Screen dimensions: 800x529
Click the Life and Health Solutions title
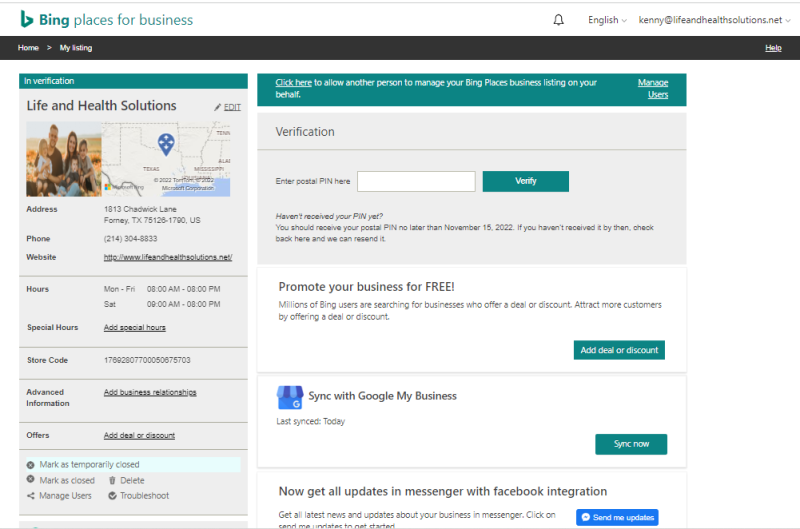[102, 106]
